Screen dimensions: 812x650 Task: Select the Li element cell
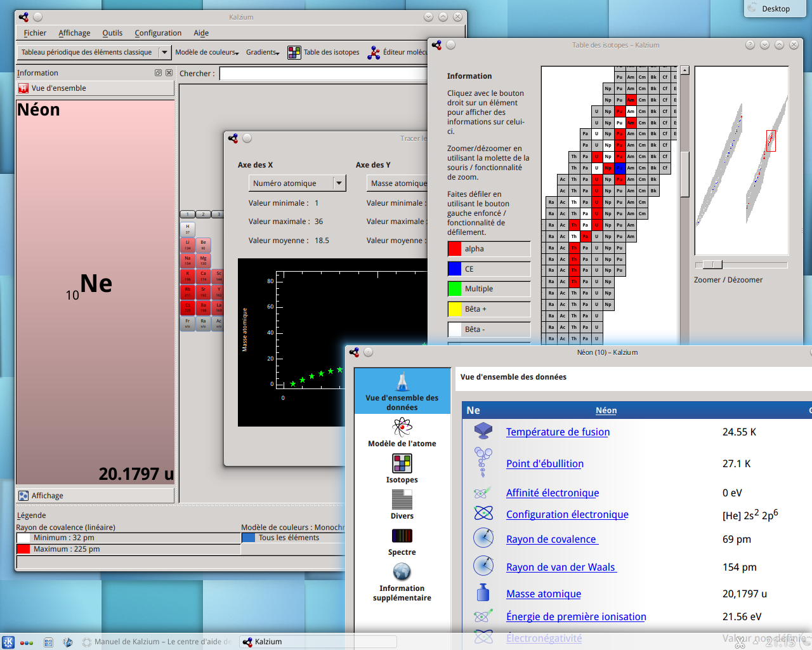pyautogui.click(x=187, y=245)
